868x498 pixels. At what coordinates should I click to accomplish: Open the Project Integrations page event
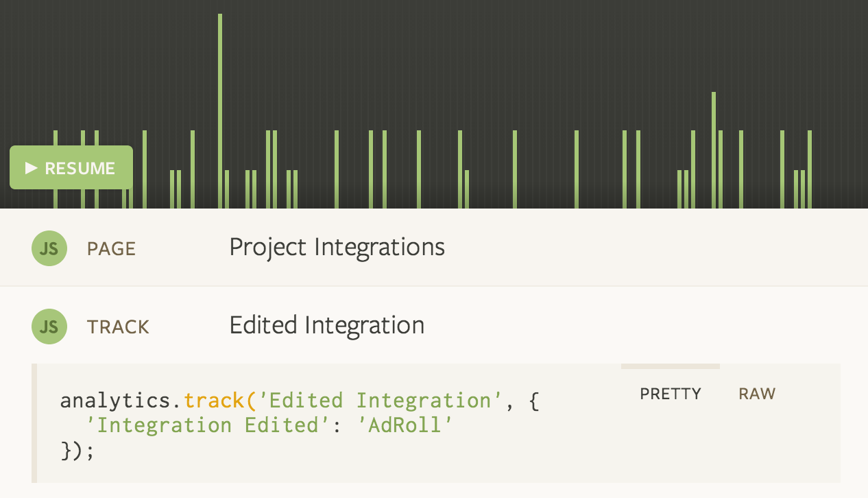click(434, 248)
